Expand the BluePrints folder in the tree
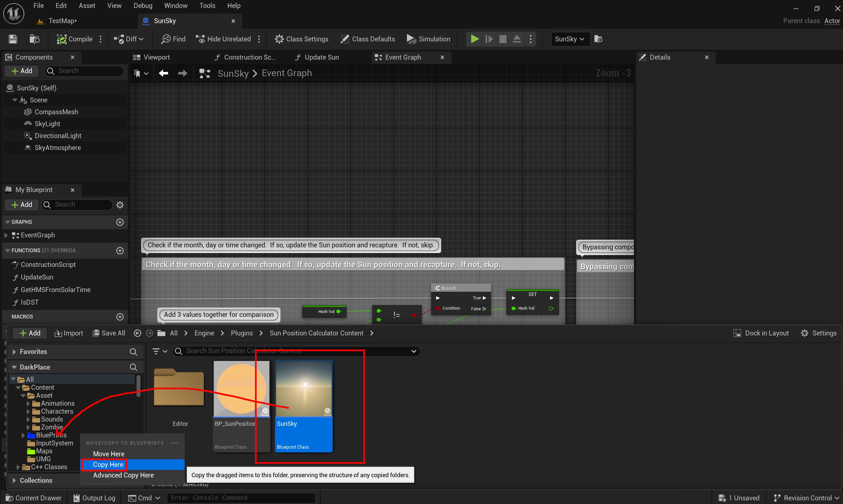 click(23, 435)
